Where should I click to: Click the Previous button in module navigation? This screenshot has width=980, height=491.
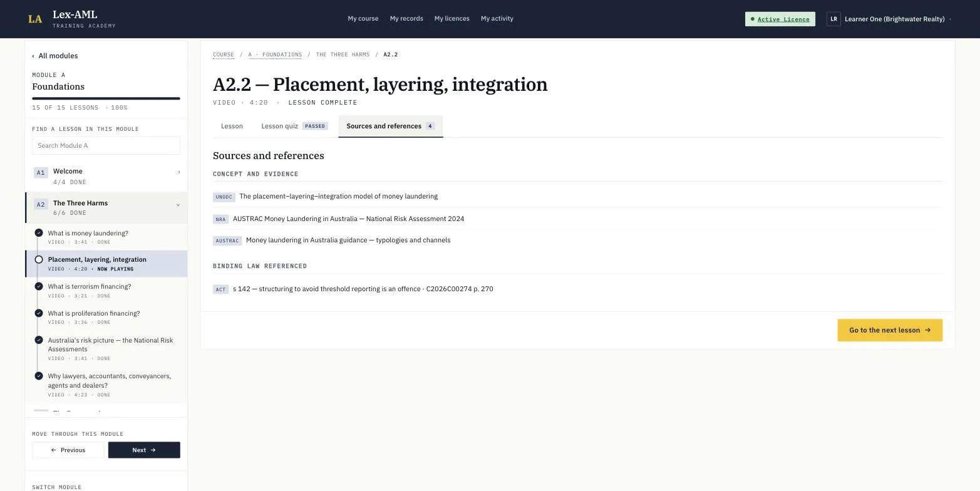(x=68, y=450)
